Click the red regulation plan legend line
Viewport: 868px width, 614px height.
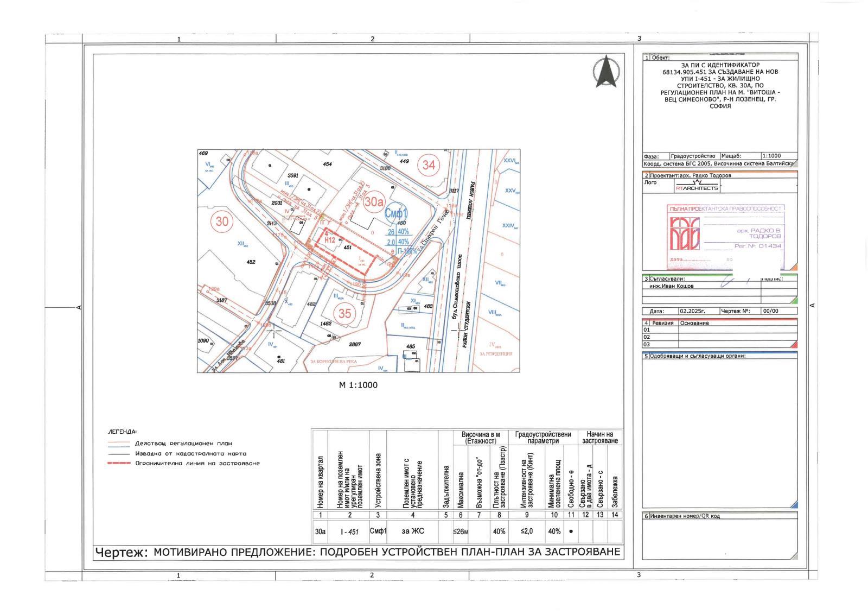(x=119, y=444)
